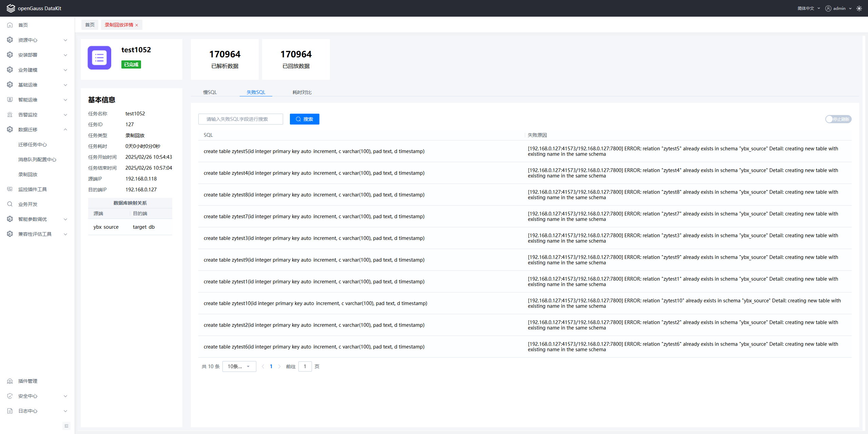
Task: Click the sidebar collapse icon at bottom
Action: click(x=66, y=426)
